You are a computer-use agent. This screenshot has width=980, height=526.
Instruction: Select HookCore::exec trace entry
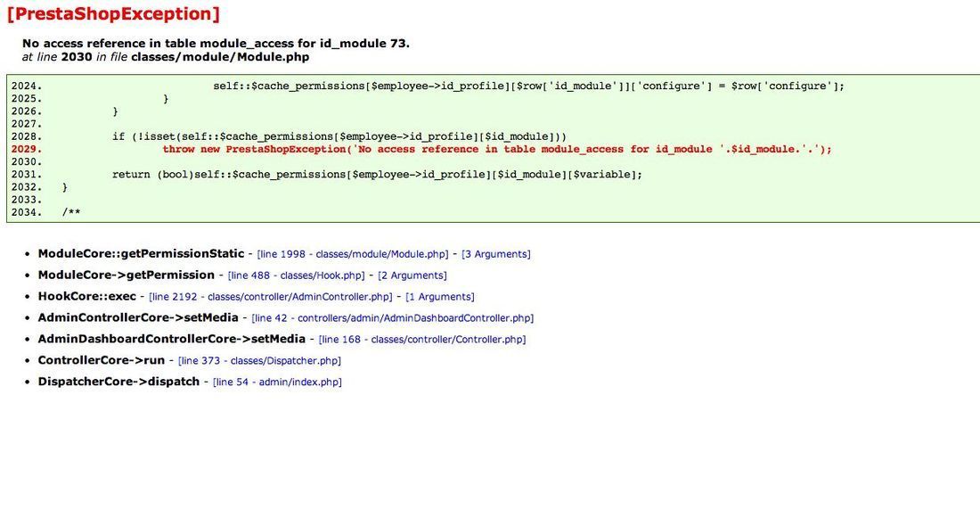[87, 296]
